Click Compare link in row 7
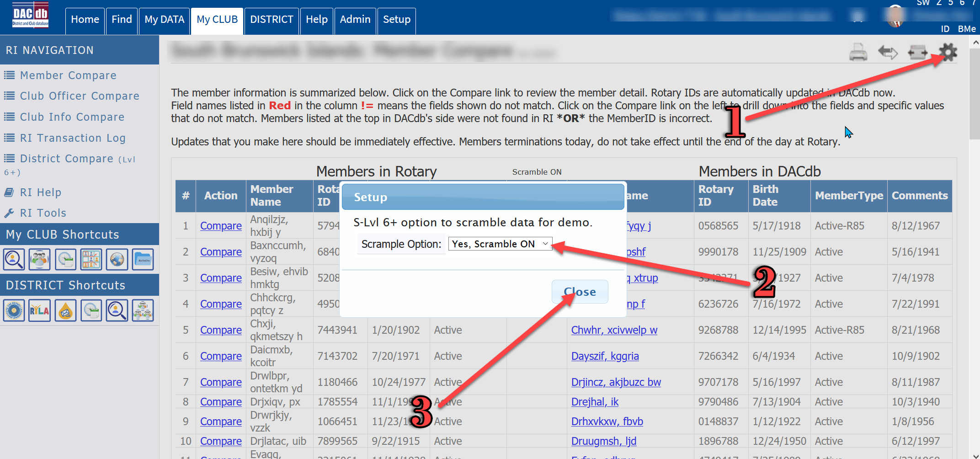This screenshot has height=459, width=980. (x=221, y=382)
